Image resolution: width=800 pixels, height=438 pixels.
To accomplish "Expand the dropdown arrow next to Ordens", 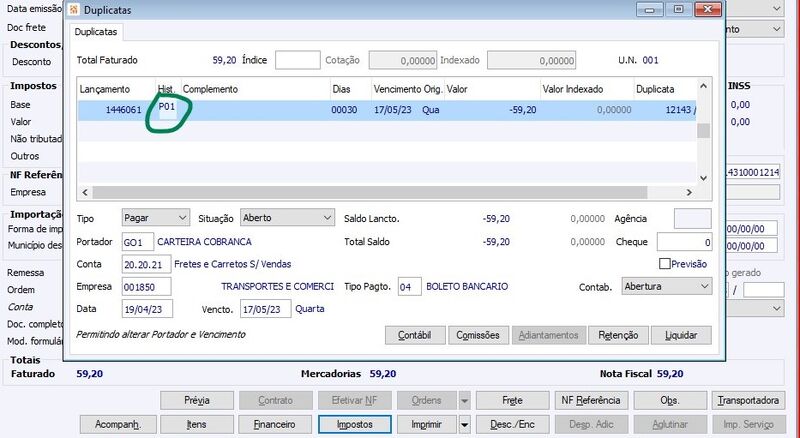I will click(464, 401).
